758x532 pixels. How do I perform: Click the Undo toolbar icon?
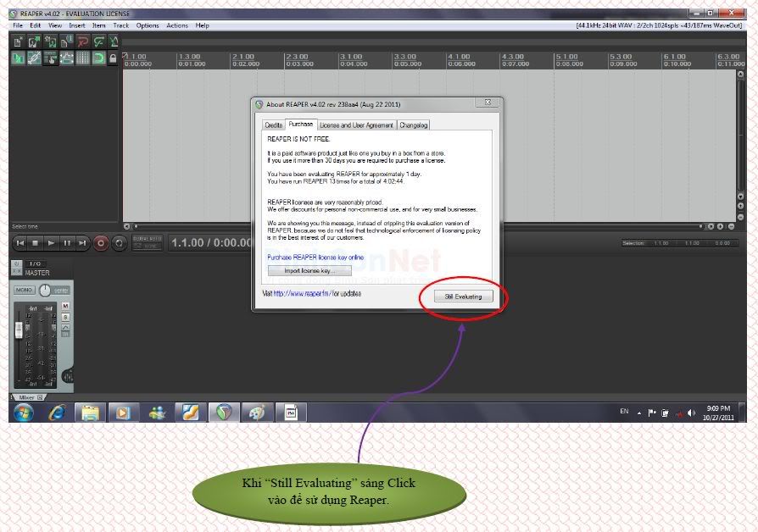pos(83,42)
